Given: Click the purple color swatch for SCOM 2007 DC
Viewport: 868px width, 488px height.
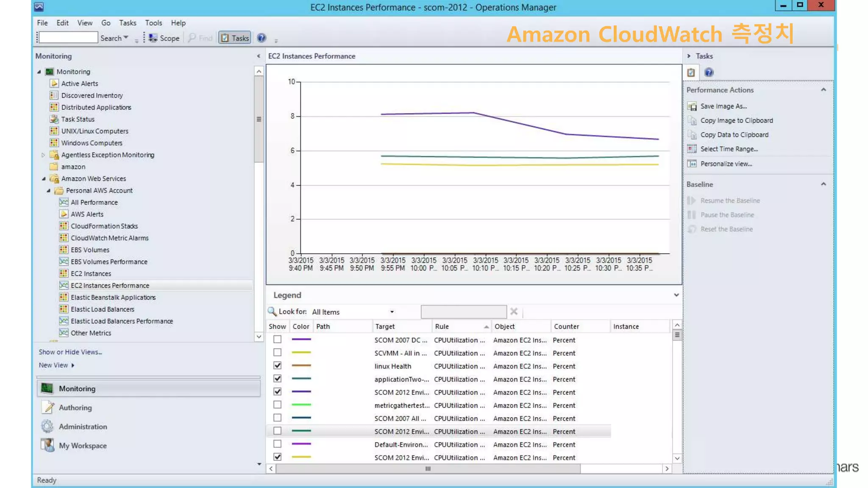Looking at the screenshot, I should (301, 339).
